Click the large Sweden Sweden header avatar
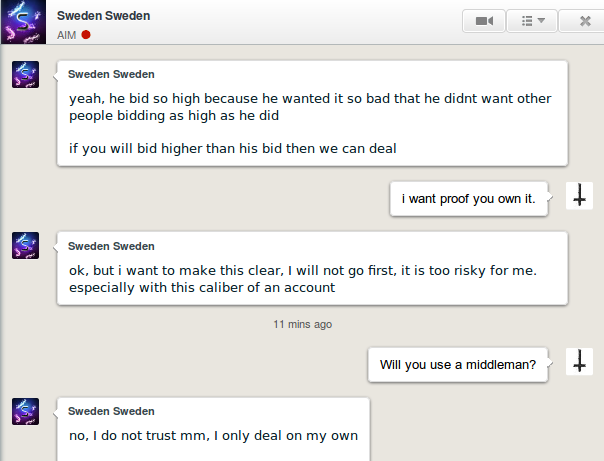Image resolution: width=604 pixels, height=461 pixels. 23,22
